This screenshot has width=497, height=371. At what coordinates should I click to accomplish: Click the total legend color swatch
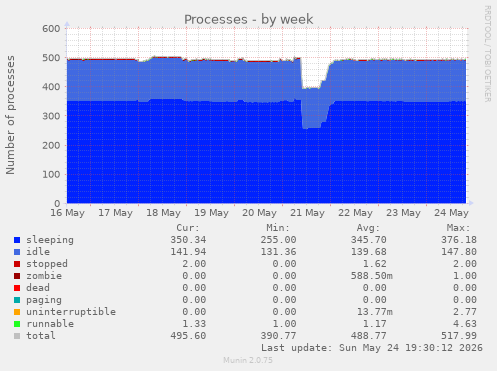(x=17, y=336)
